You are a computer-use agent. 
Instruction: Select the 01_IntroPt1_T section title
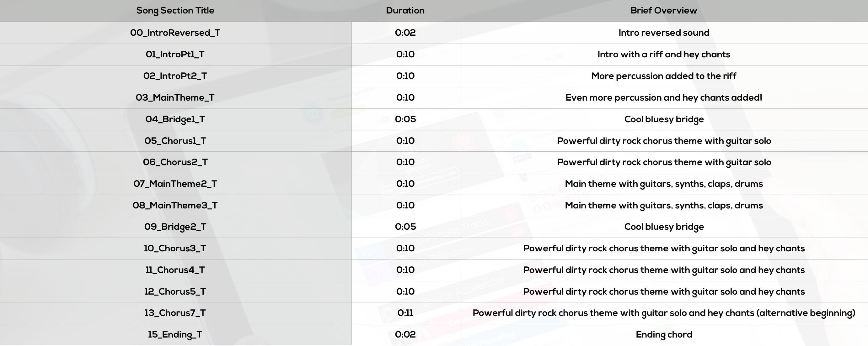175,54
